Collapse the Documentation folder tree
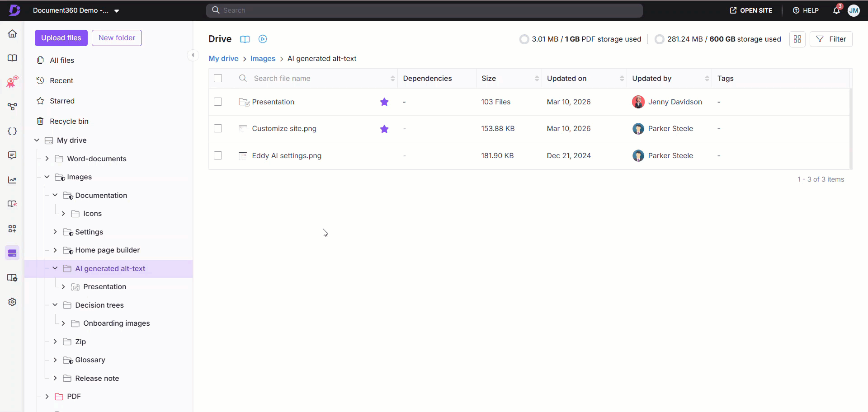The width and height of the screenshot is (868, 412). click(x=55, y=195)
